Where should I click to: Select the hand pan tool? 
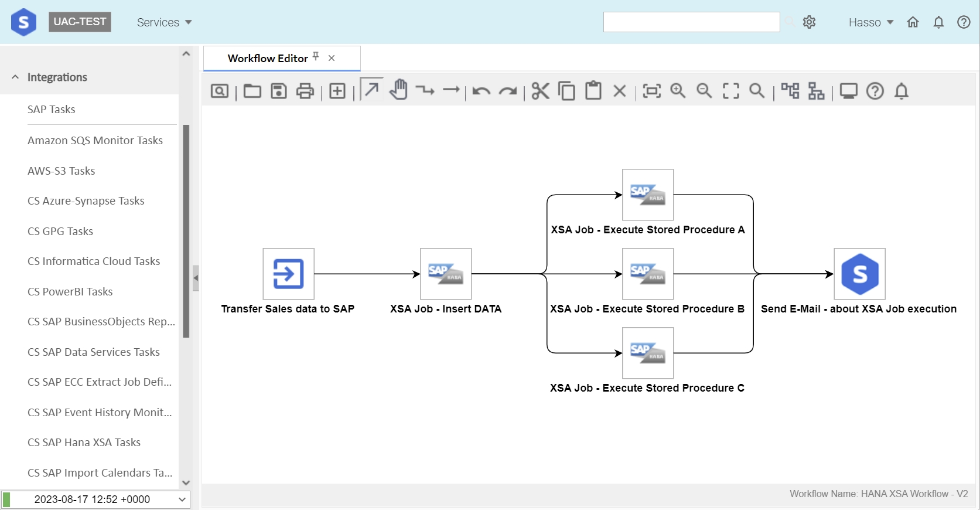click(x=398, y=89)
